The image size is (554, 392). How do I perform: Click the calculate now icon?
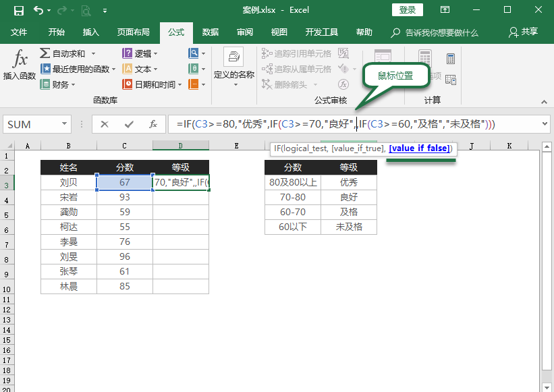(x=451, y=59)
